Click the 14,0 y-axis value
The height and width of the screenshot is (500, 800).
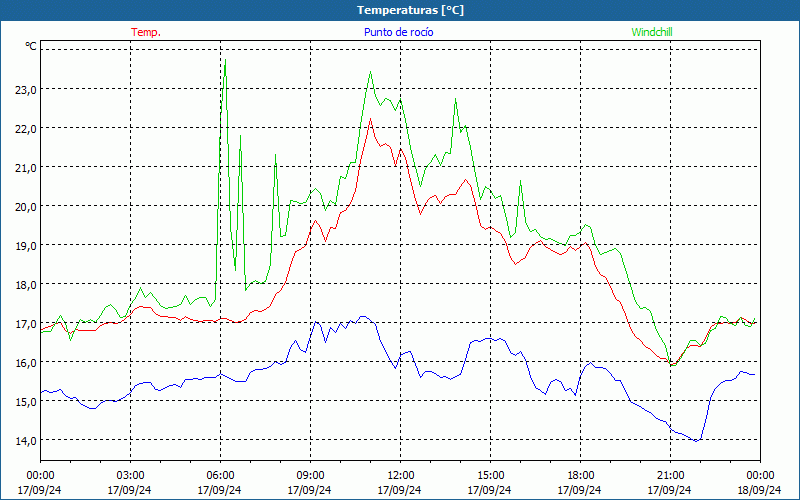pyautogui.click(x=26, y=441)
